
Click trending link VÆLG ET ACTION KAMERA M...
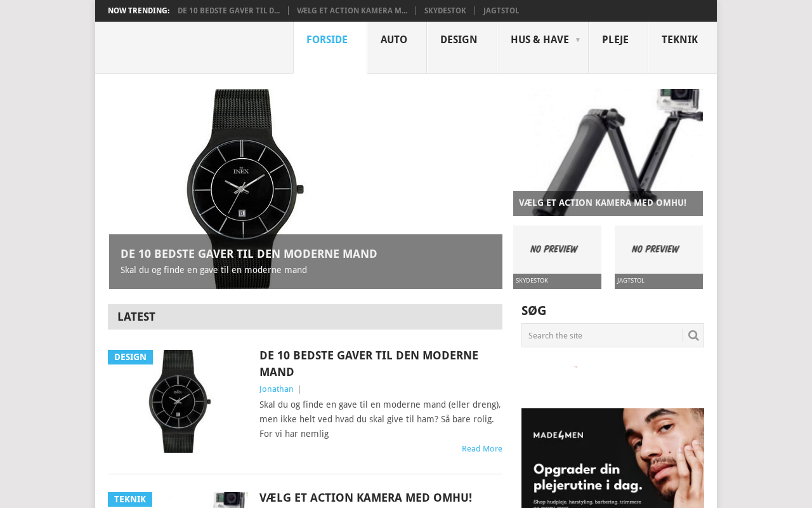pyautogui.click(x=352, y=11)
